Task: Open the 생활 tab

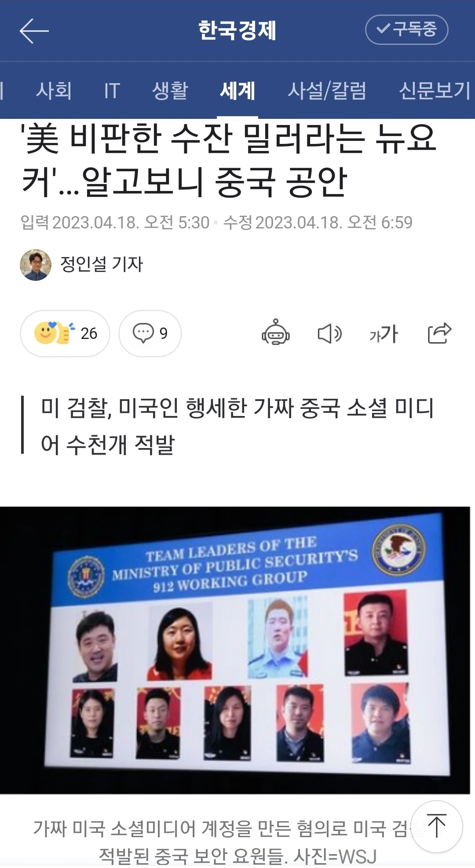Action: point(170,91)
